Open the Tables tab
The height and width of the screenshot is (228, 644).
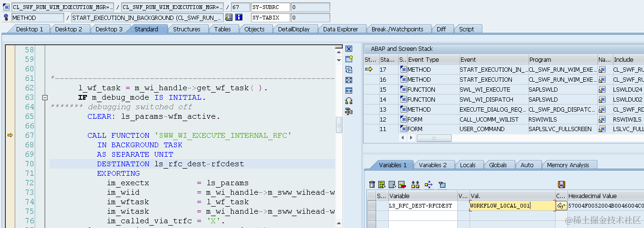222,29
